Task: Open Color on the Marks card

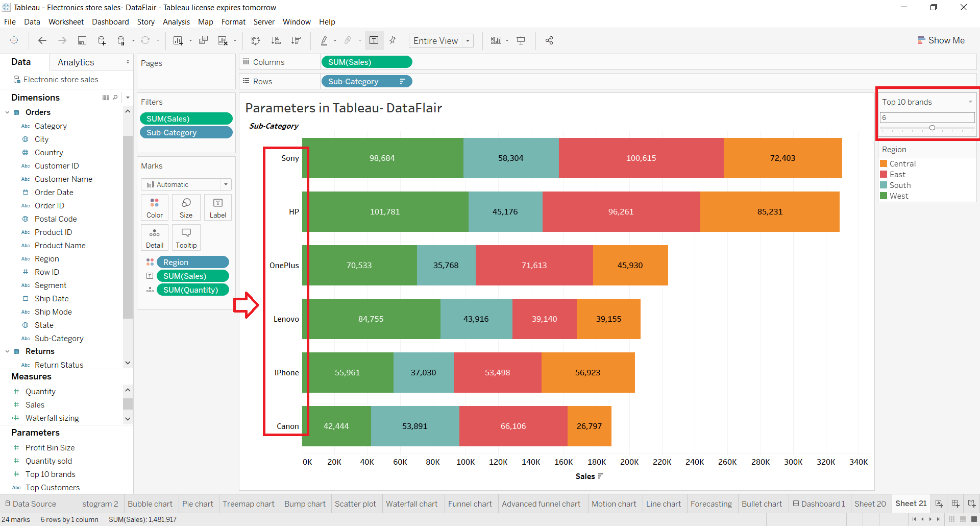Action: click(x=154, y=207)
